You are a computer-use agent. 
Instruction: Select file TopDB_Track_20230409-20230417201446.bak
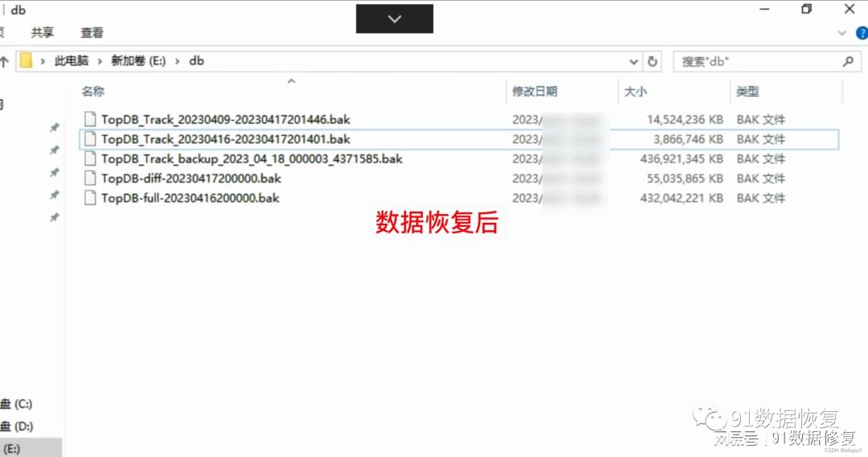225,119
